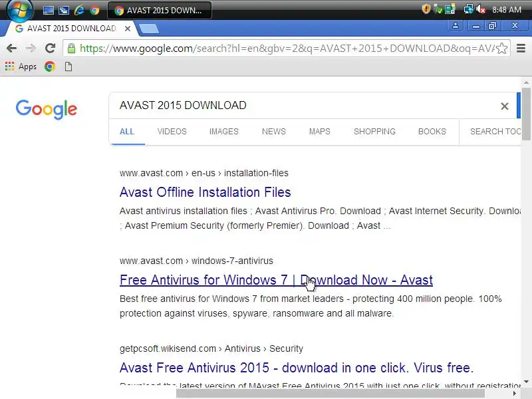Click the Show Desktop taskbar icon
This screenshot has width=532, height=399.
pos(48,10)
